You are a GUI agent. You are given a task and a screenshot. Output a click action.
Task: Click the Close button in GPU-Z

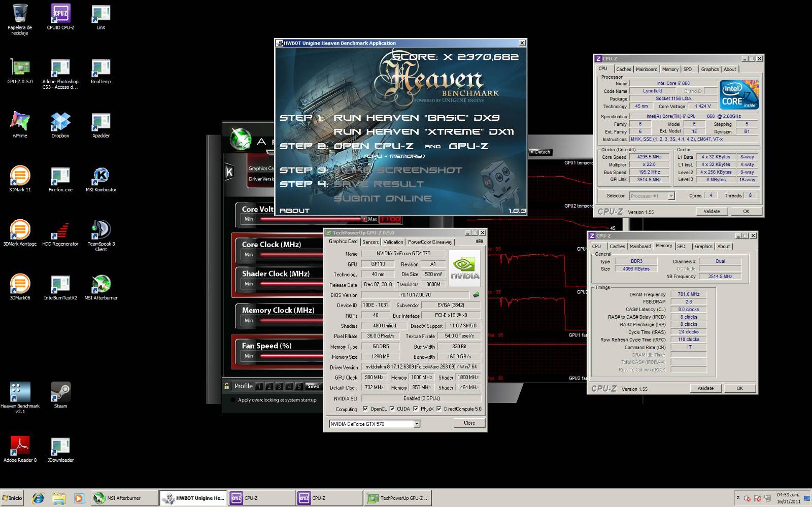click(x=469, y=423)
